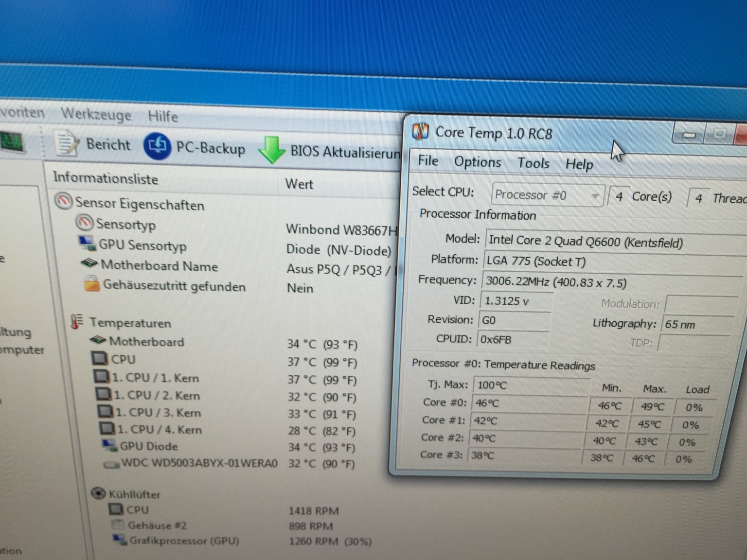This screenshot has width=747, height=560.
Task: Click the PC-Backup button label
Action: click(x=211, y=148)
